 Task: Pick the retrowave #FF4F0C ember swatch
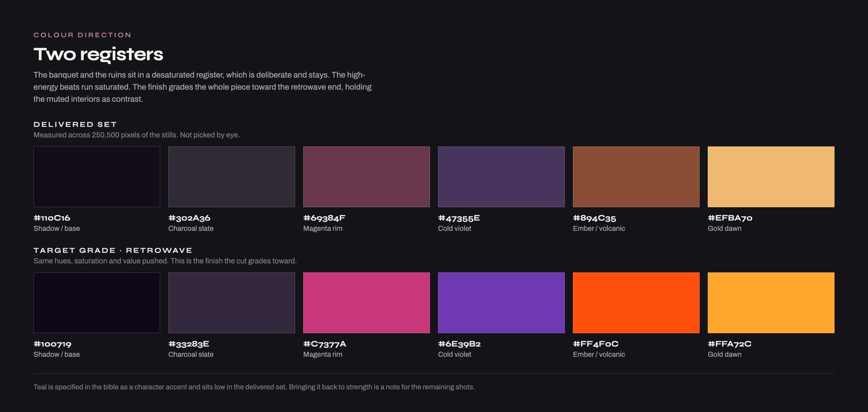coord(636,303)
